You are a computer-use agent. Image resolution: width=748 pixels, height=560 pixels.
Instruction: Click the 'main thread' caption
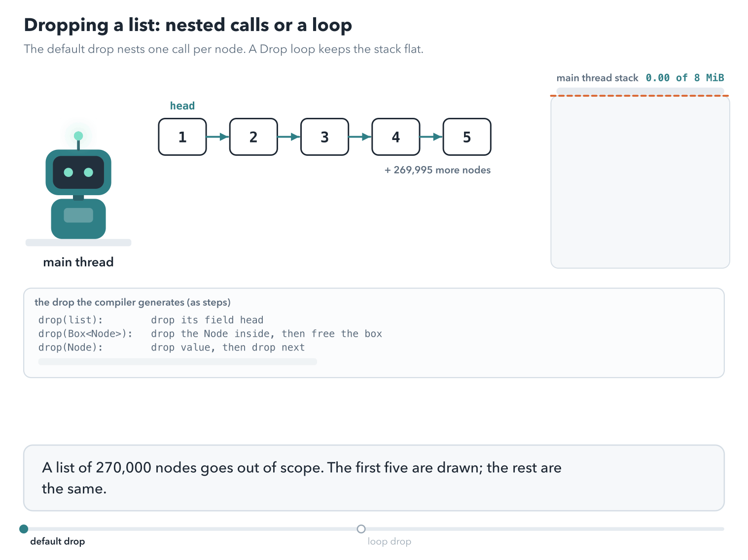pyautogui.click(x=78, y=262)
